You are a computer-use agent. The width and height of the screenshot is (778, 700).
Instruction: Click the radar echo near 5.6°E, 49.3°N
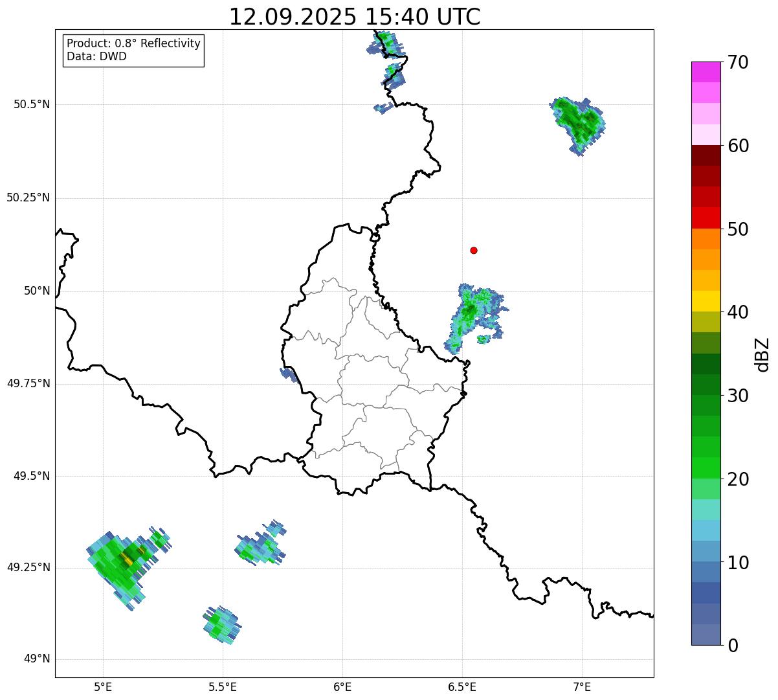(260, 544)
